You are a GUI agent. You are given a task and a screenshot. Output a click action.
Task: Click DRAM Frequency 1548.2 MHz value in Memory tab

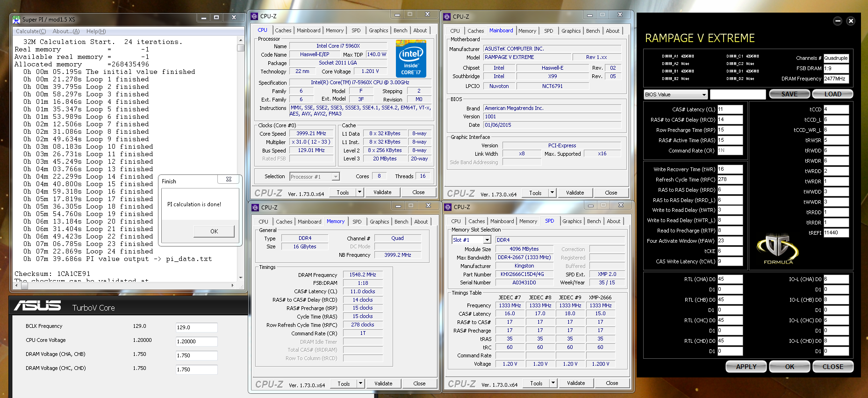tap(363, 275)
